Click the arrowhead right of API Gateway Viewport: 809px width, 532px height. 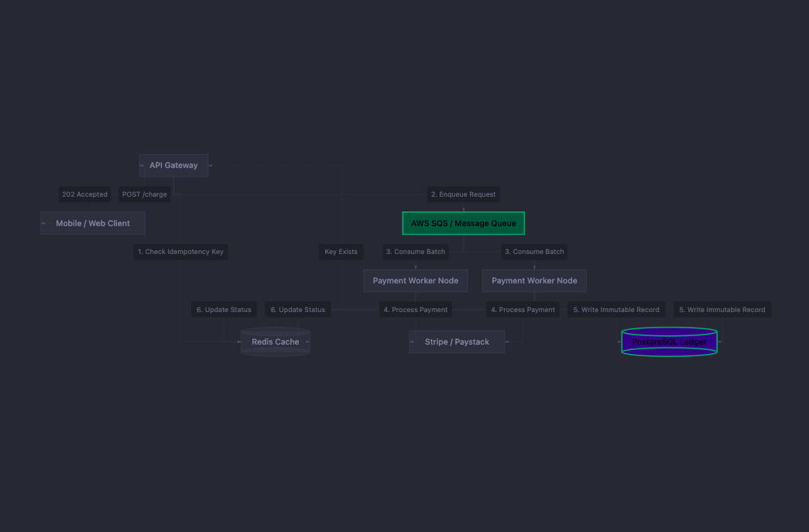210,164
